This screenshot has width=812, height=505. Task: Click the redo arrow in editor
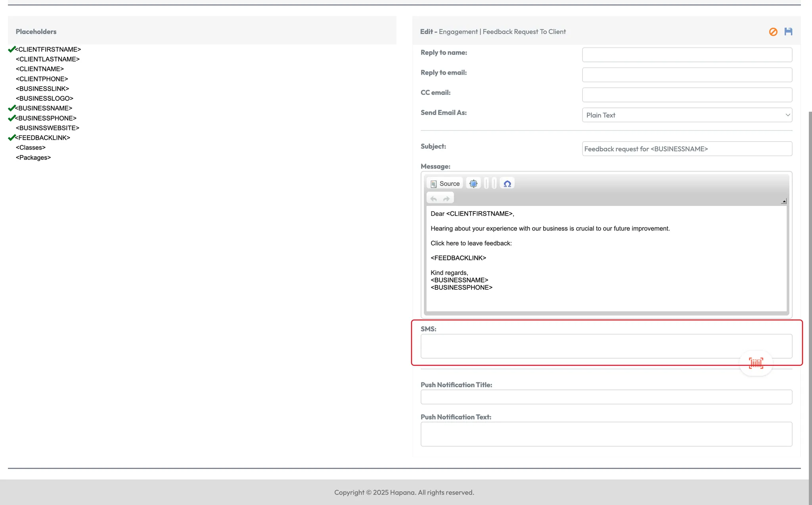tap(446, 199)
